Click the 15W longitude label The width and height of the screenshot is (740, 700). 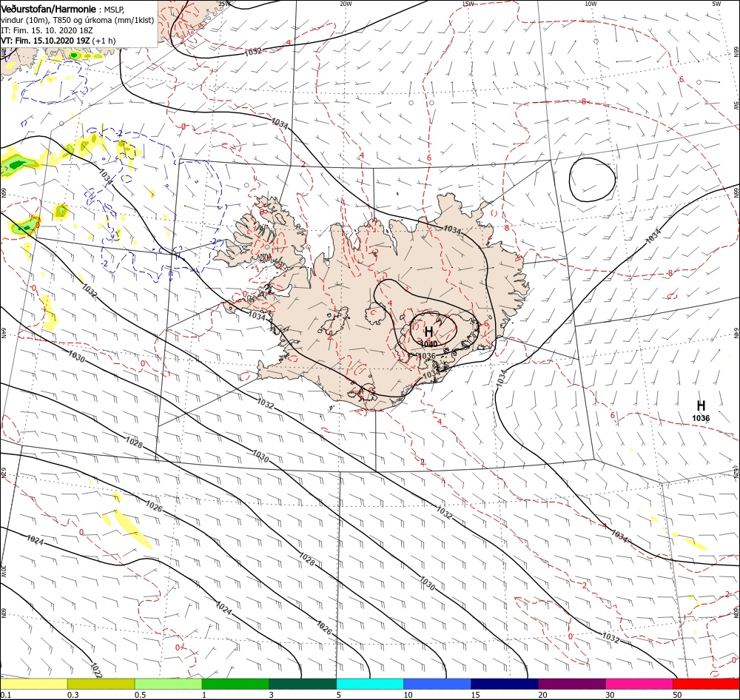pos(468,3)
